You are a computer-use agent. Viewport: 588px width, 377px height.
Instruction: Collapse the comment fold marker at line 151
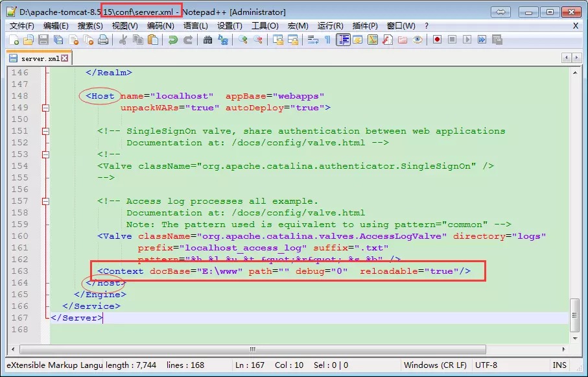coord(45,131)
